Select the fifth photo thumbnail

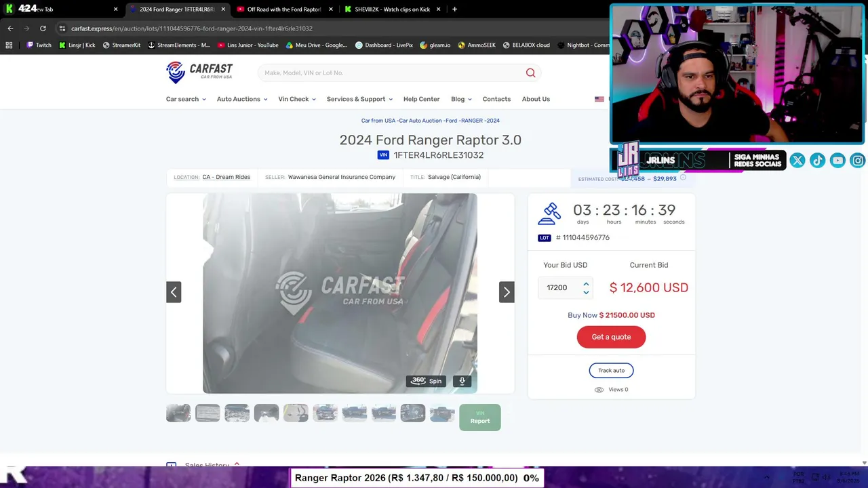point(296,413)
